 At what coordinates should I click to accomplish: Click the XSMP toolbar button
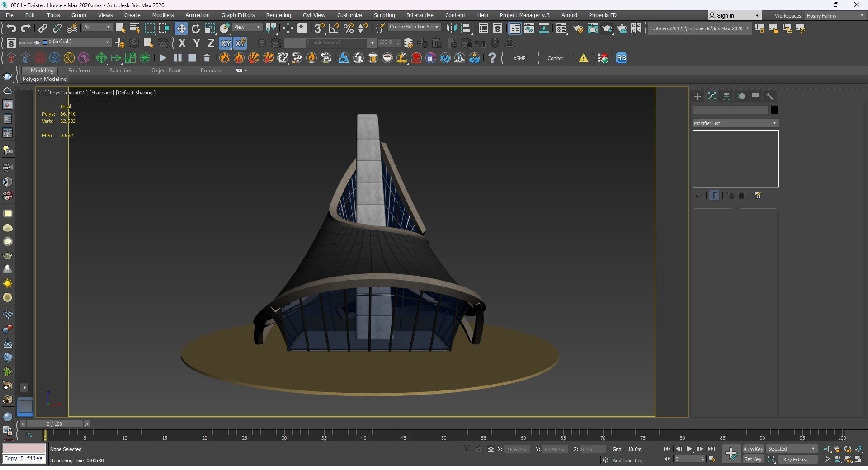coord(519,58)
